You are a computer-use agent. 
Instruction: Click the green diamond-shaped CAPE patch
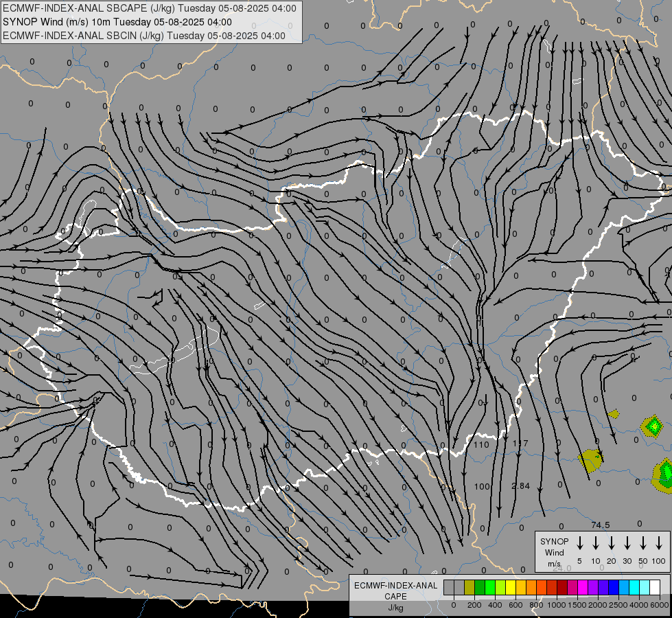pos(653,426)
